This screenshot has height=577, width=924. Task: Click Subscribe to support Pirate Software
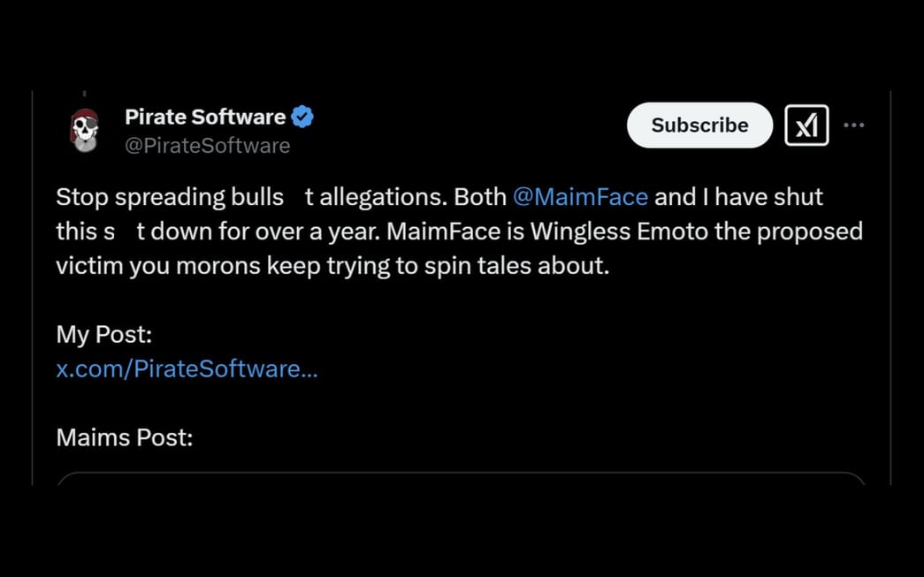click(x=699, y=125)
